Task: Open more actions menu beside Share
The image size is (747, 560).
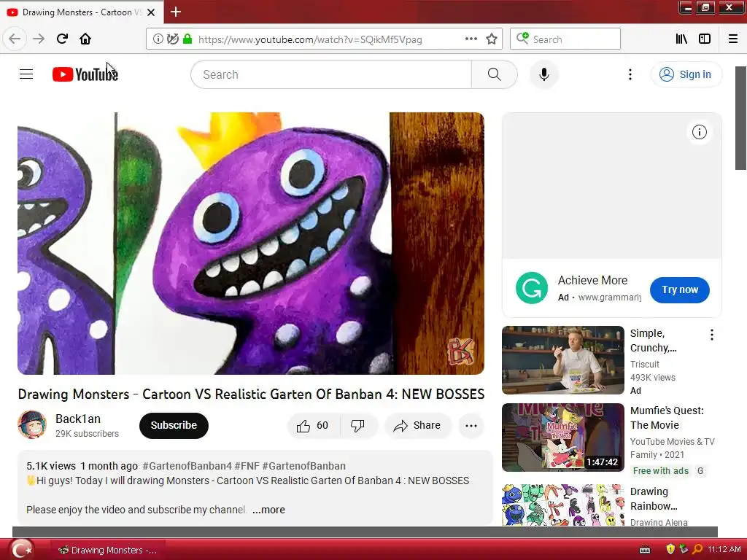Action: click(471, 426)
